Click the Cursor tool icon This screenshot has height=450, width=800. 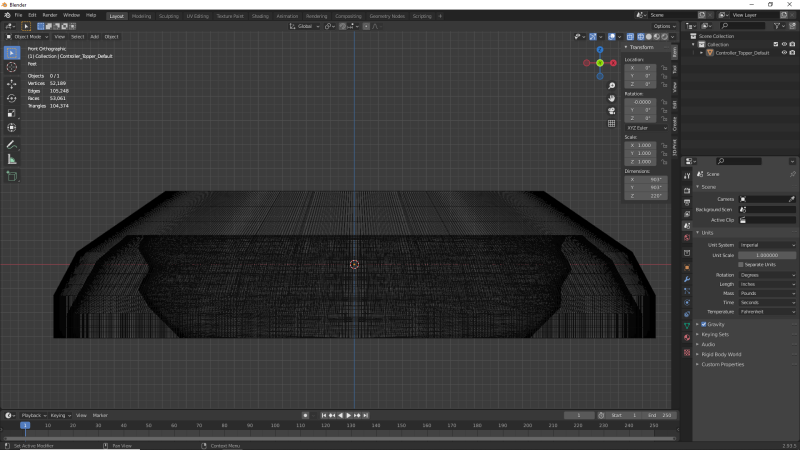click(x=11, y=67)
